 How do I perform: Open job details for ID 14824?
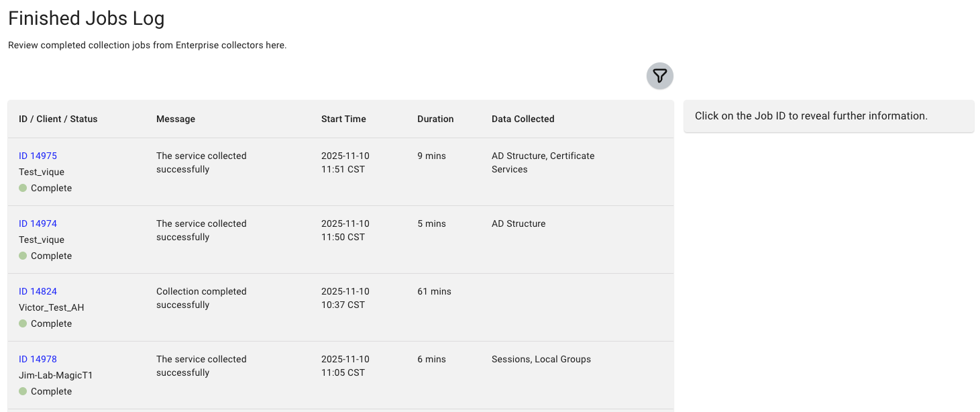point(38,291)
